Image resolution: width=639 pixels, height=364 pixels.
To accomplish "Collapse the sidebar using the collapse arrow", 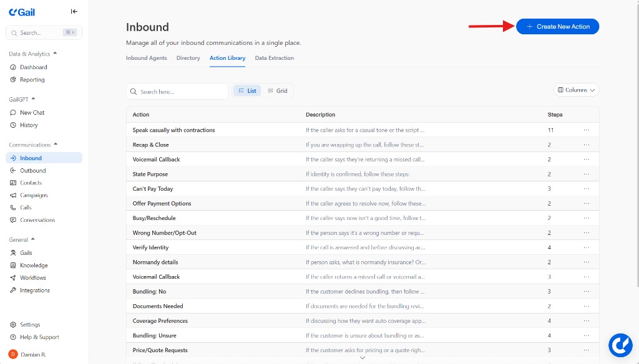I will 74,11.
